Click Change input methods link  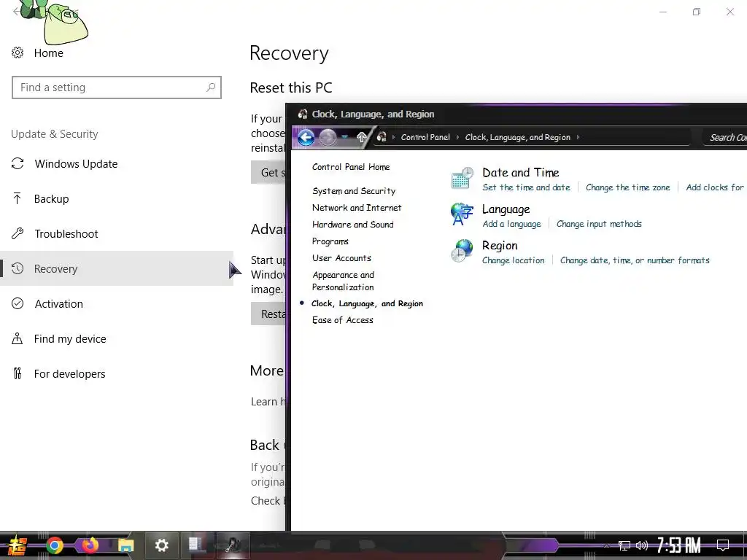tap(599, 224)
